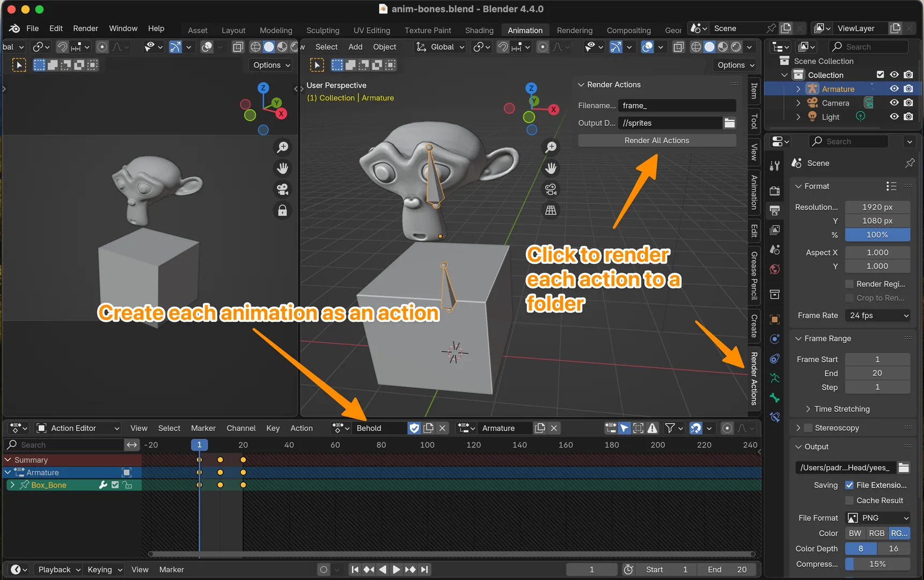Click the zoom magnifier gizmo in right viewport
This screenshot has width=924, height=580.
[551, 147]
